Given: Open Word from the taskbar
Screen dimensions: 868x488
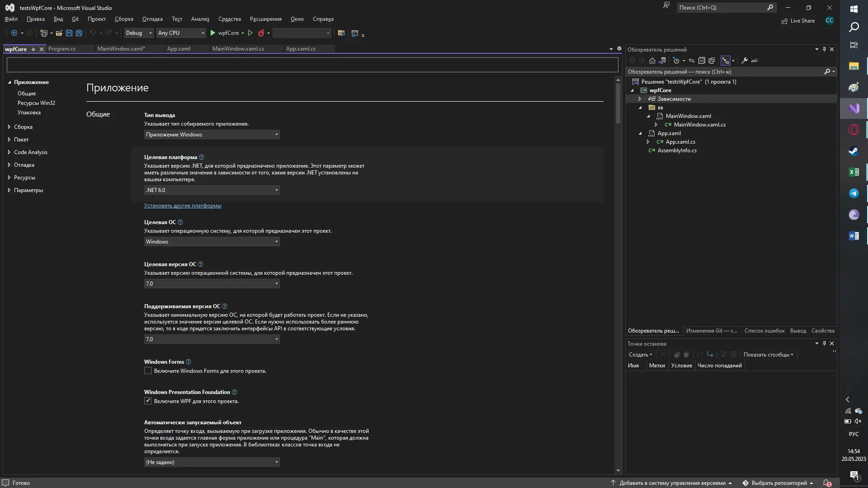Looking at the screenshot, I should (x=854, y=236).
